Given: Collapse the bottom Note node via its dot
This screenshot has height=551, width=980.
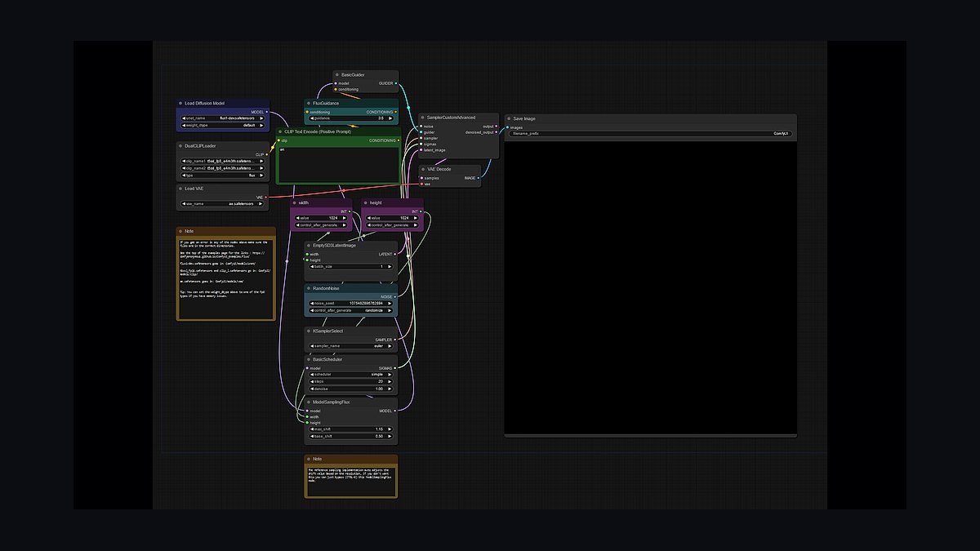Looking at the screenshot, I should pyautogui.click(x=309, y=459).
